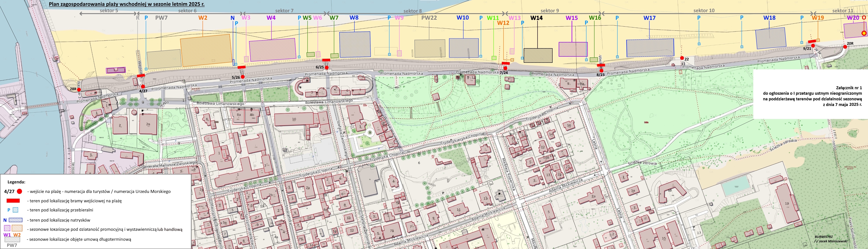
Task: Select the blue hatched W10 beach plot
Action: coord(464,48)
